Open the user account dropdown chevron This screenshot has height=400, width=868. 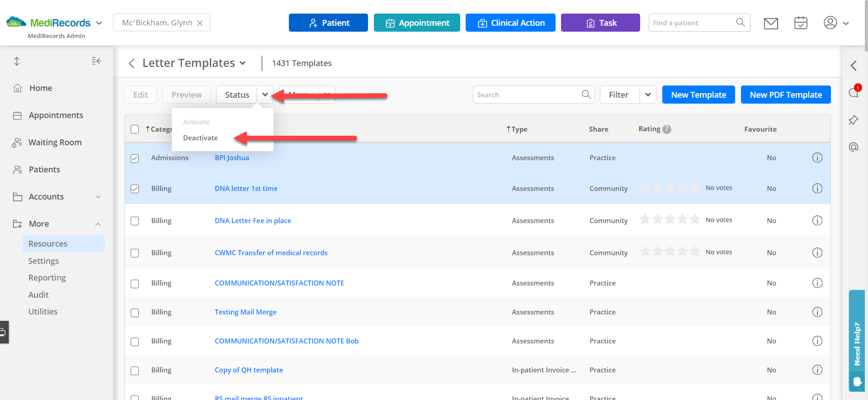coord(846,23)
